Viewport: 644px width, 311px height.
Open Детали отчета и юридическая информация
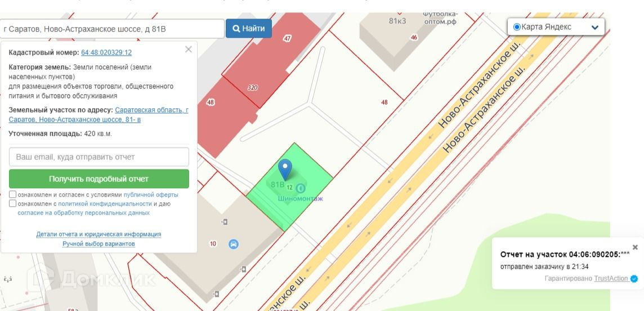99,234
